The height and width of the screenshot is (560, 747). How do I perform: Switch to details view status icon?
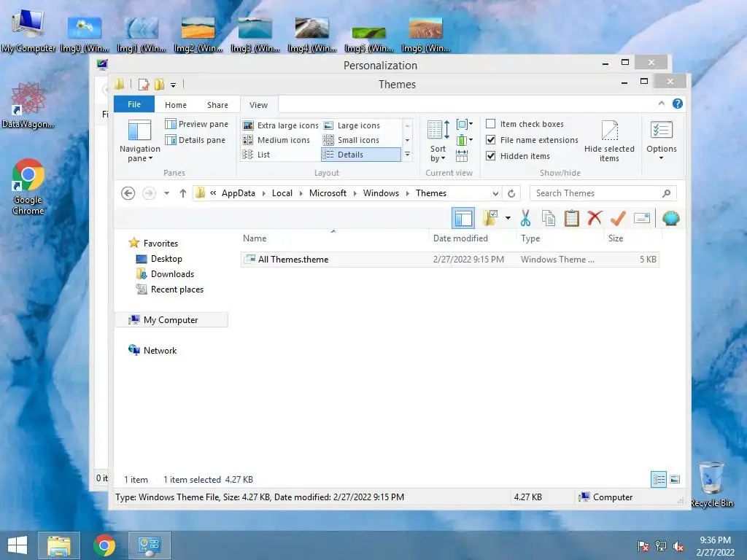tap(659, 479)
